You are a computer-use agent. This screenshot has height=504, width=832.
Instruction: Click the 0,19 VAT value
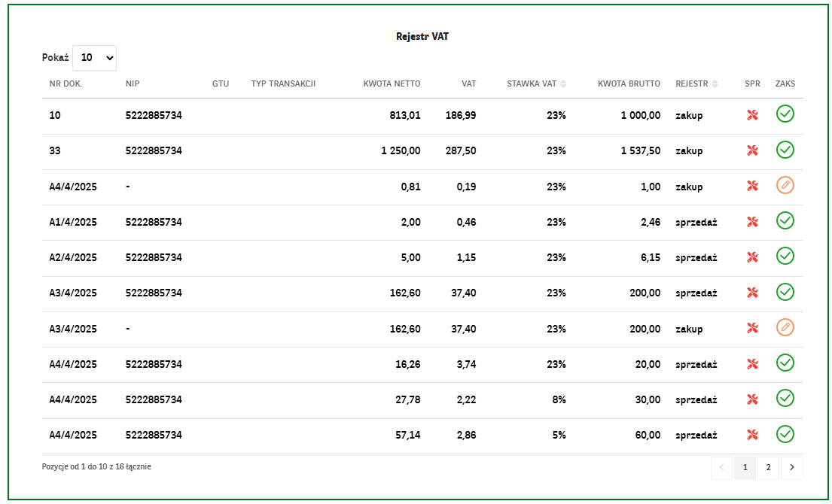pos(466,187)
